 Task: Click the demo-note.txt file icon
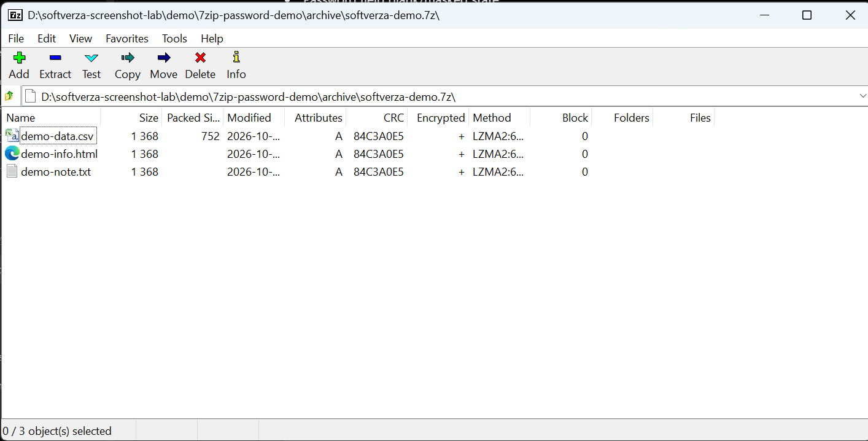12,171
